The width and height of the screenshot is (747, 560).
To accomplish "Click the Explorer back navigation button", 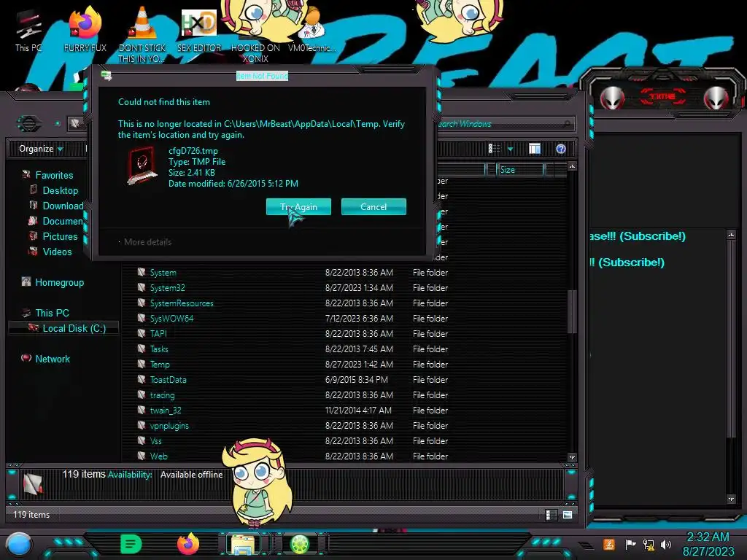I will pos(29,124).
